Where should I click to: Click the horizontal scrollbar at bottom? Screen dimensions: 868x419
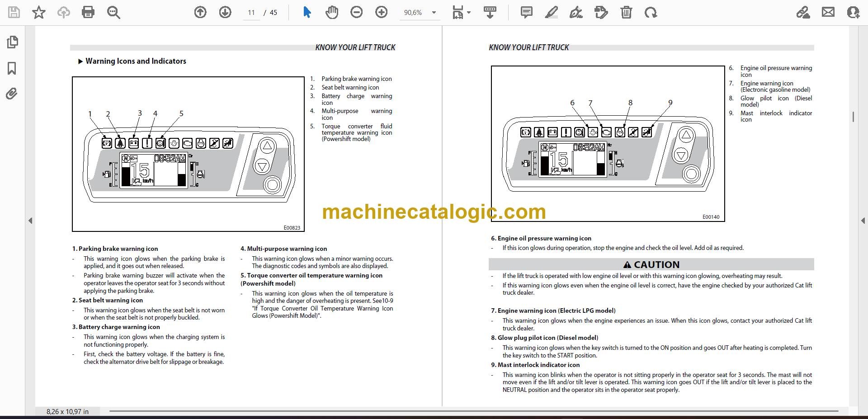point(474,411)
